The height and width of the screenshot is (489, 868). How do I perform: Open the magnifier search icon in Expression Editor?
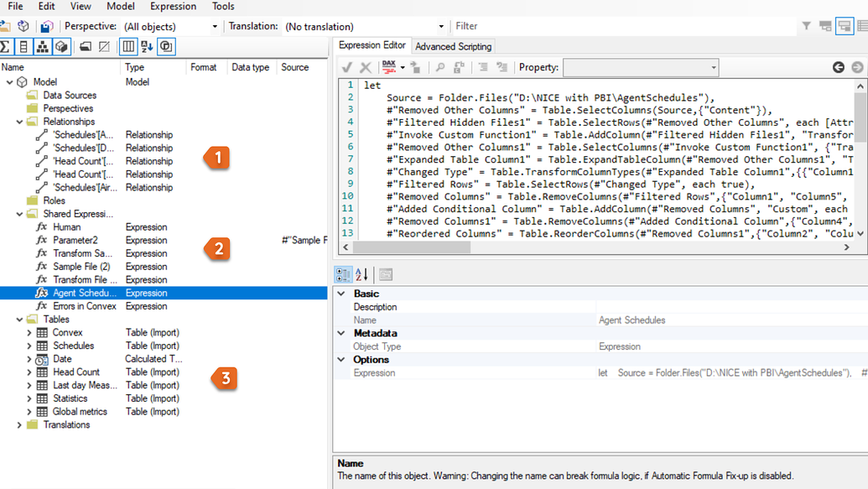(439, 67)
